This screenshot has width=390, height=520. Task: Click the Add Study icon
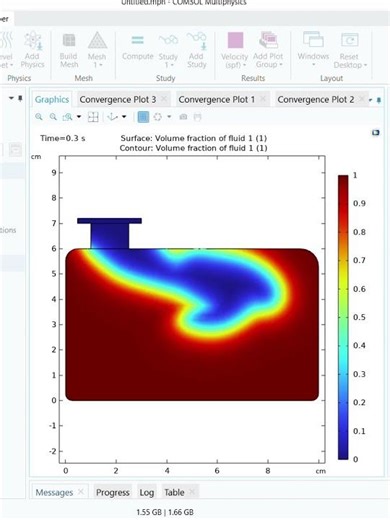coord(196,50)
